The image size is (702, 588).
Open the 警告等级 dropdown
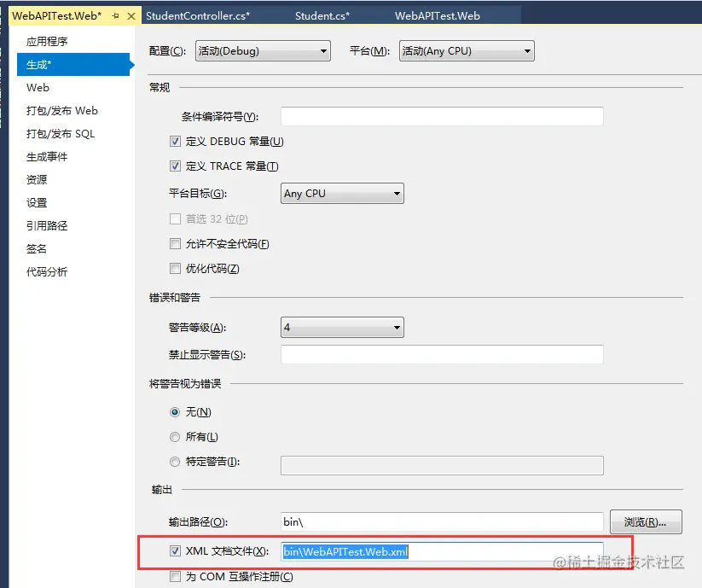click(342, 328)
